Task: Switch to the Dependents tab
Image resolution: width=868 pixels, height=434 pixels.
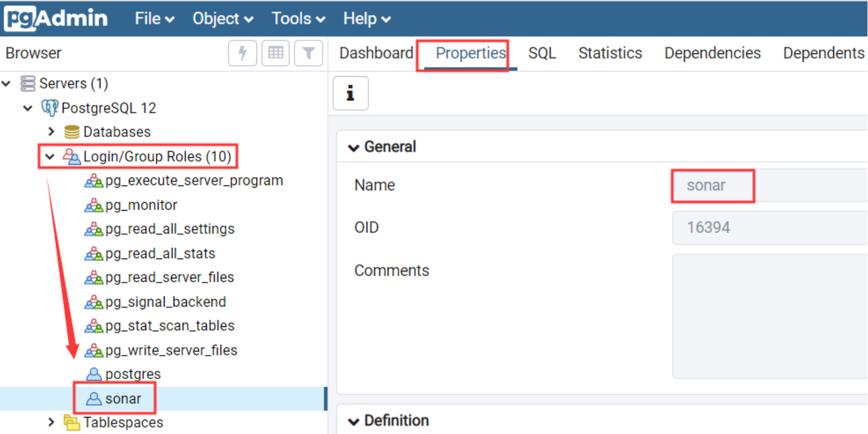Action: (x=824, y=53)
